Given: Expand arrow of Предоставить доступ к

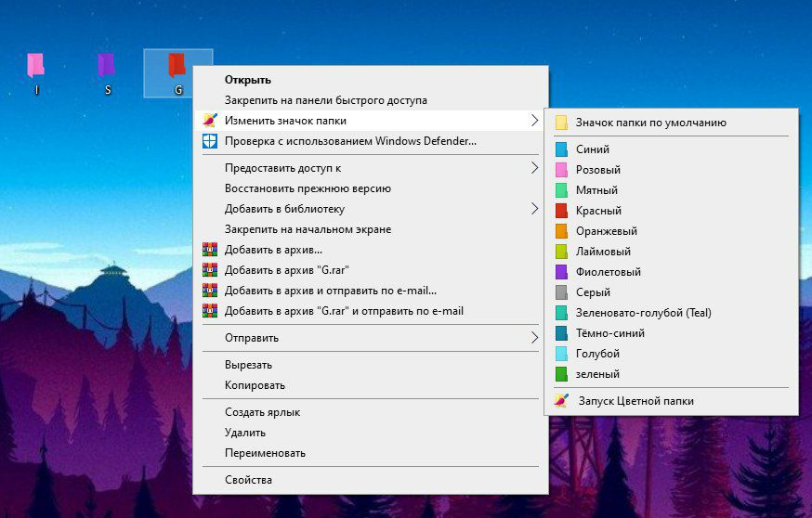Looking at the screenshot, I should pos(534,168).
